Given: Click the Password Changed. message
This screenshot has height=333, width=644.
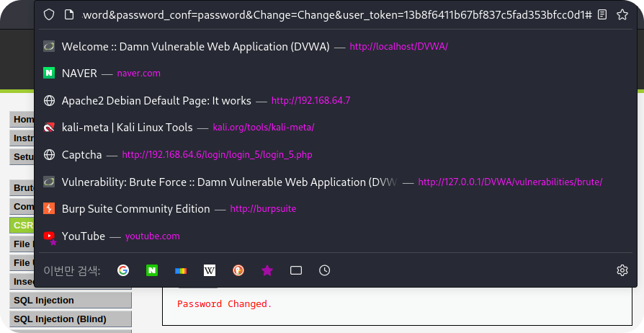Looking at the screenshot, I should point(225,304).
